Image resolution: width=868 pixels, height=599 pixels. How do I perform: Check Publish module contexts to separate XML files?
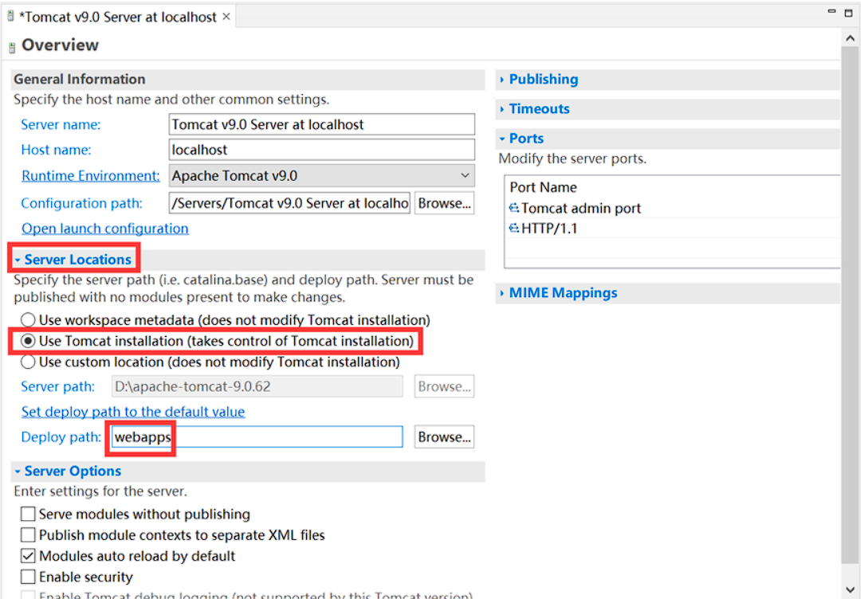(x=28, y=534)
